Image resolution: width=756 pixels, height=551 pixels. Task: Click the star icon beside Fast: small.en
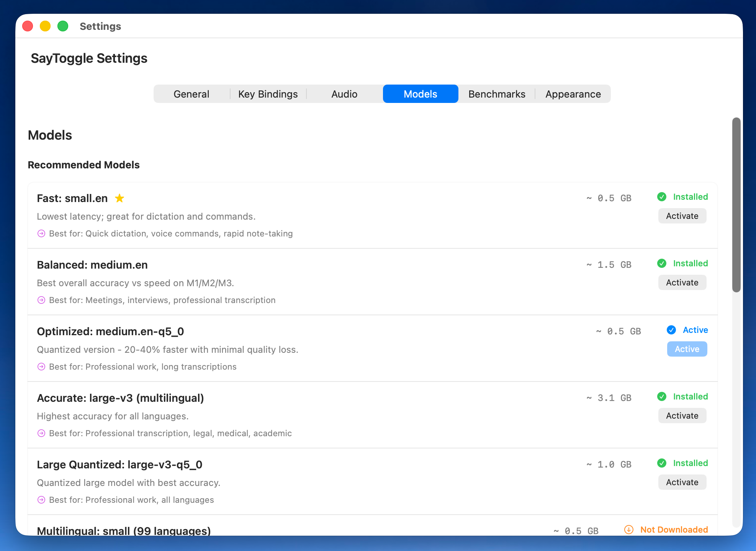119,198
